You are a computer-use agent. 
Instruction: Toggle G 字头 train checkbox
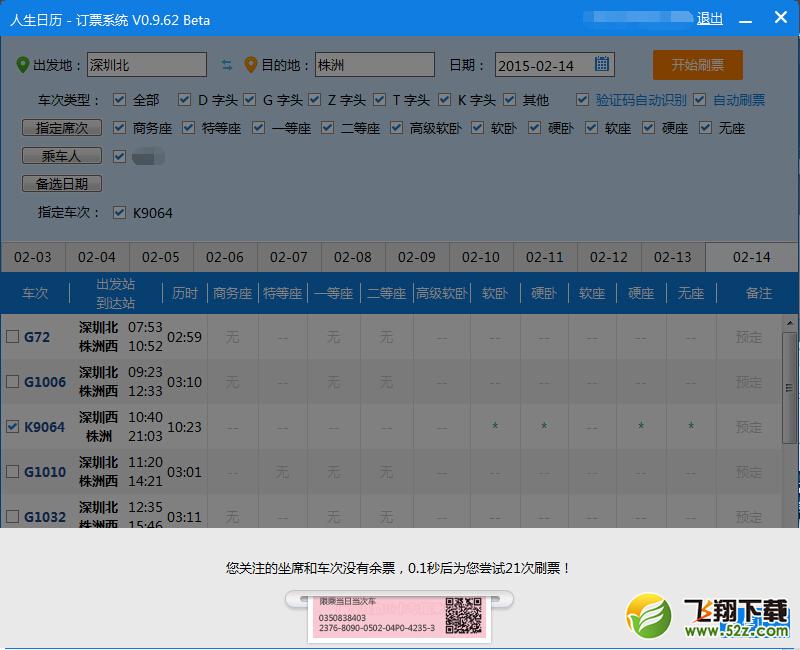point(249,99)
